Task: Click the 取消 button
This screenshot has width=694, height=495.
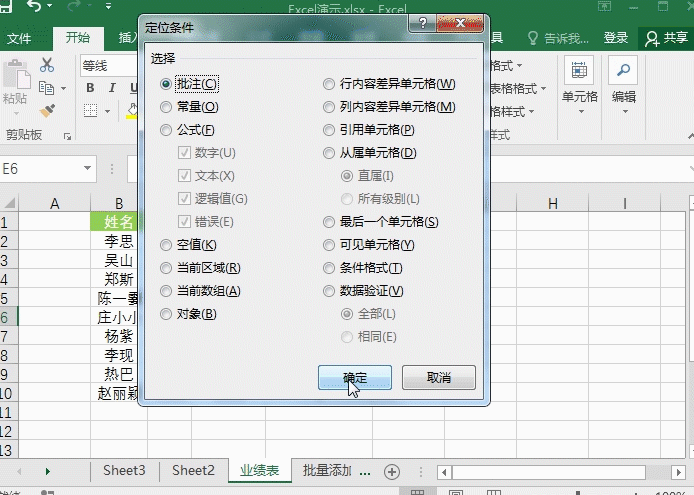Action: pyautogui.click(x=439, y=378)
